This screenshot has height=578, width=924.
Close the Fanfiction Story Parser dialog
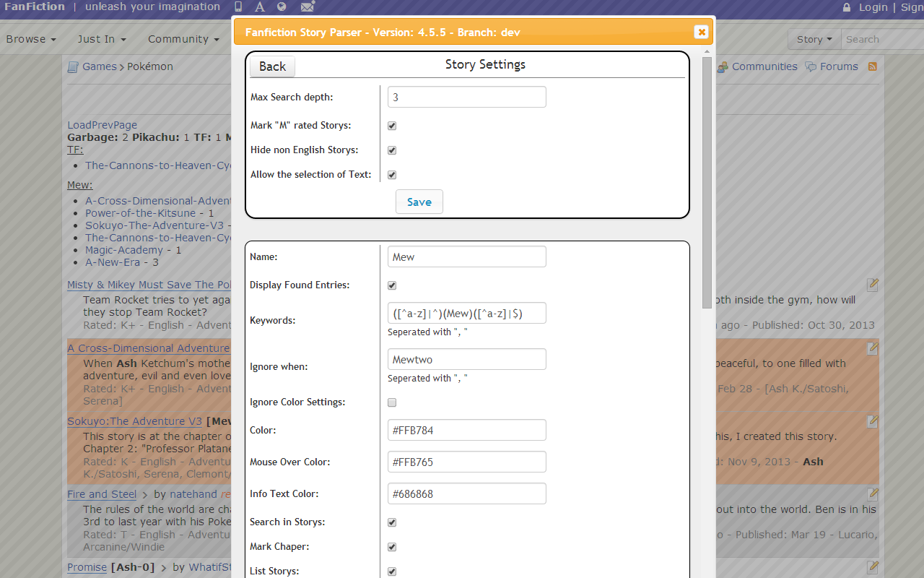[x=701, y=32]
